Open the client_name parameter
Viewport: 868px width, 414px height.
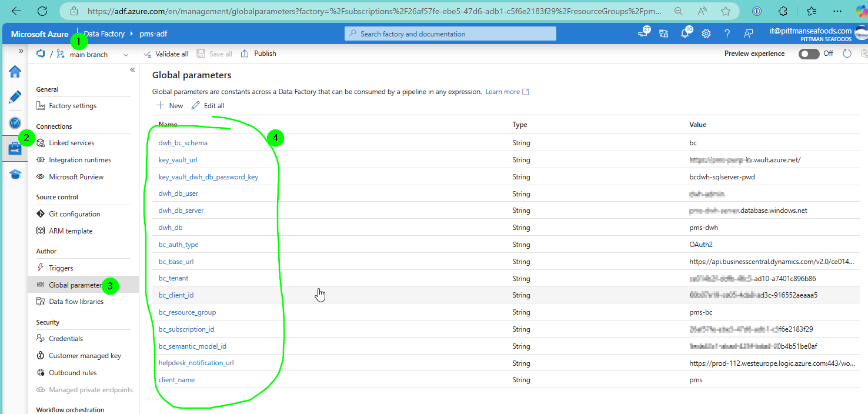tap(176, 380)
